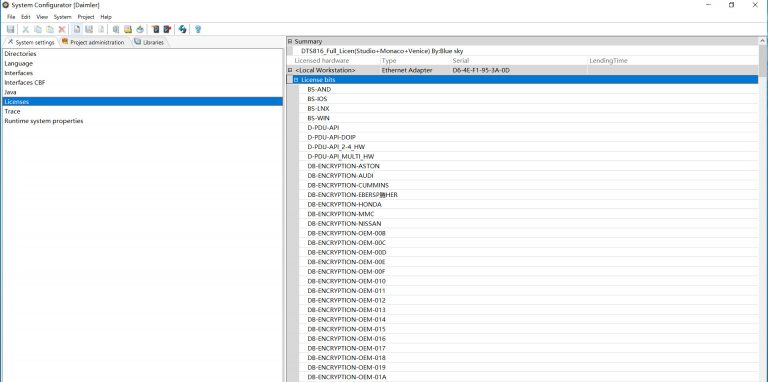
Task: Select the D-PDU-API-DOIP license bit
Action: point(528,137)
